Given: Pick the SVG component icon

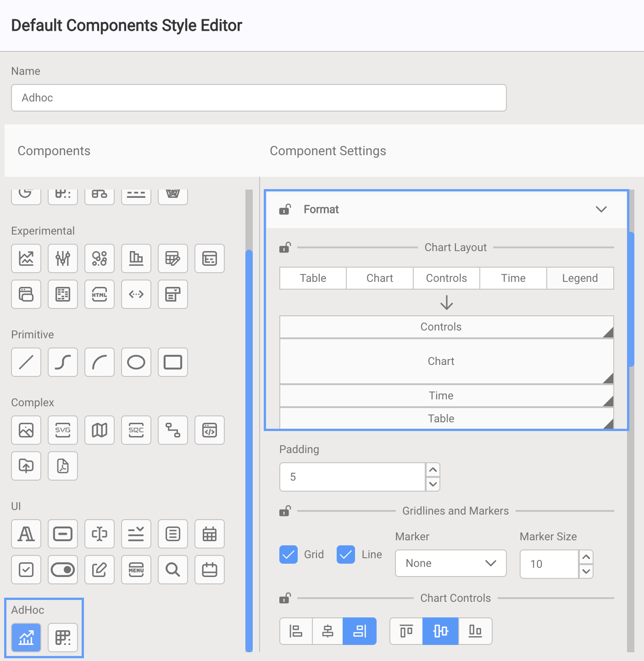Looking at the screenshot, I should pos(63,430).
